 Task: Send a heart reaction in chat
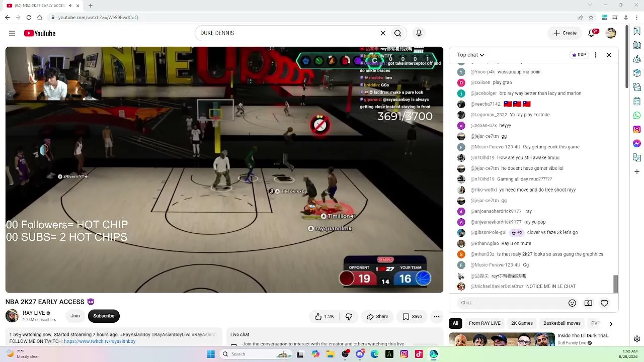(x=604, y=303)
